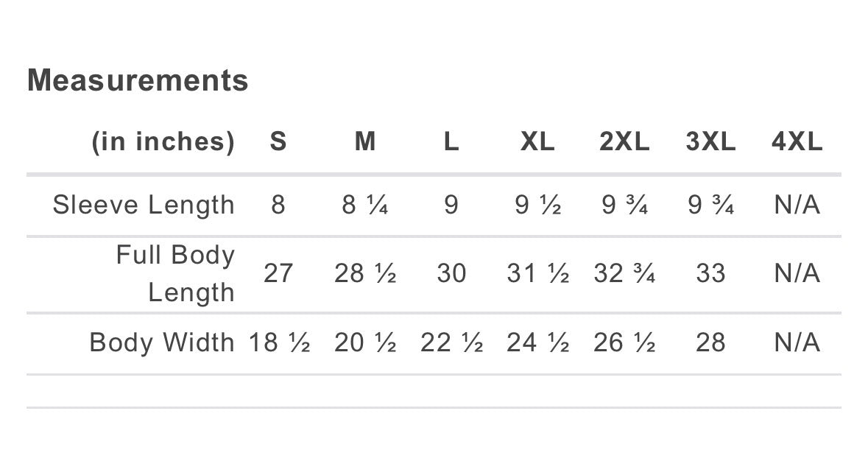Click the 2XL size column header
The width and height of the screenshot is (868, 464).
pos(624,141)
